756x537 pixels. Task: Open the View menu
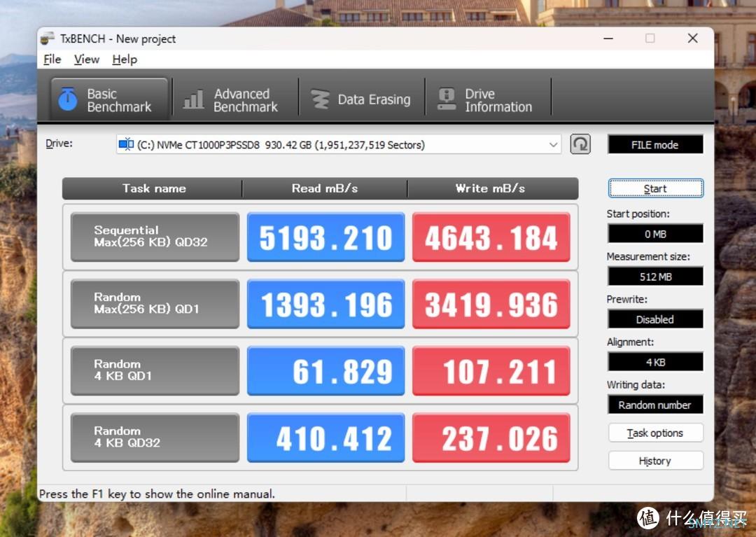pos(86,60)
